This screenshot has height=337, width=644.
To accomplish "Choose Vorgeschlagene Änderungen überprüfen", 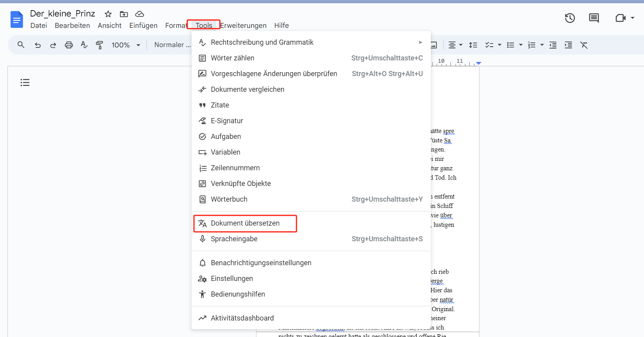I will pyautogui.click(x=311, y=74).
